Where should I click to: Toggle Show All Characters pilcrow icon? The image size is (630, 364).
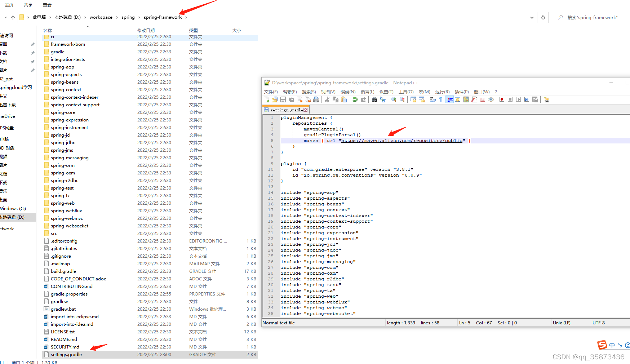point(441,100)
